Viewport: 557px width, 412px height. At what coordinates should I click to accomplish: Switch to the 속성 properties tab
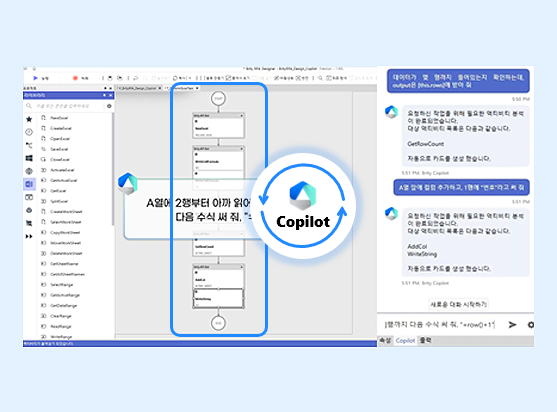tap(385, 341)
